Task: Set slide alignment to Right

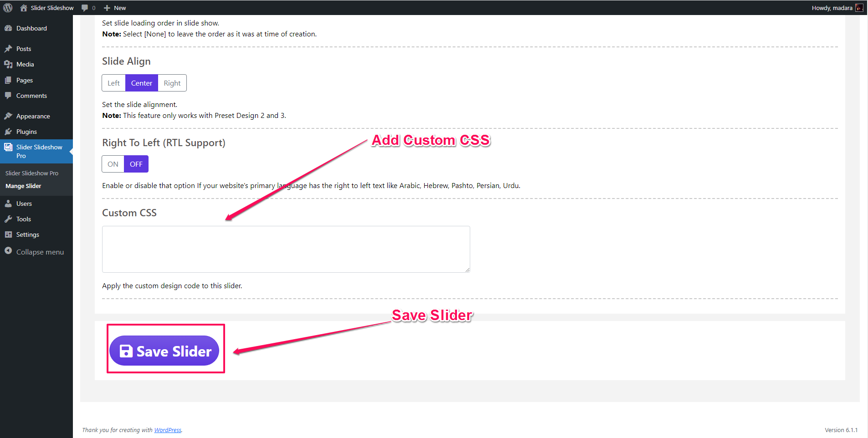Action: (x=172, y=83)
